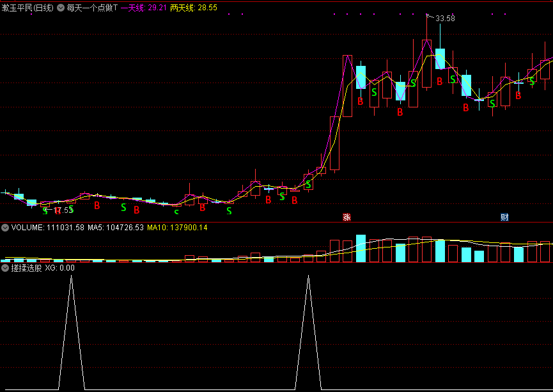Viewport: 553px width, 392px height.
Task: Expand the VOLUME indicator dropdown arrow
Action: click(5, 228)
